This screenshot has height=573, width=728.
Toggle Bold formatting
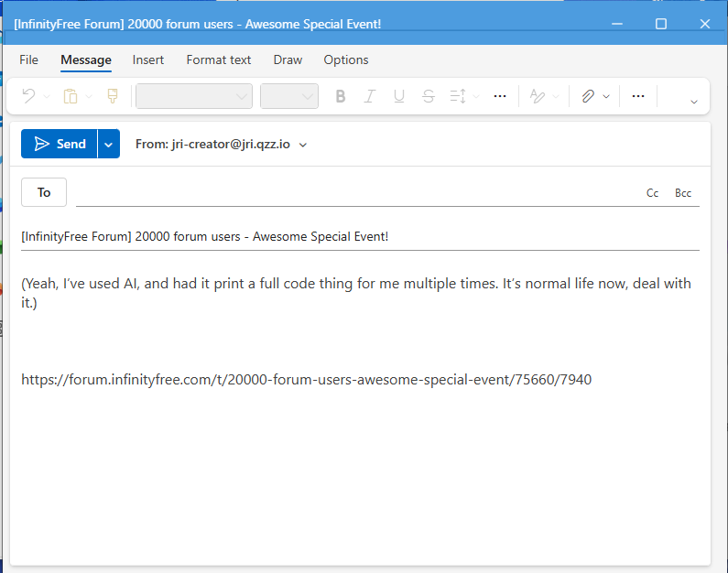tap(341, 96)
